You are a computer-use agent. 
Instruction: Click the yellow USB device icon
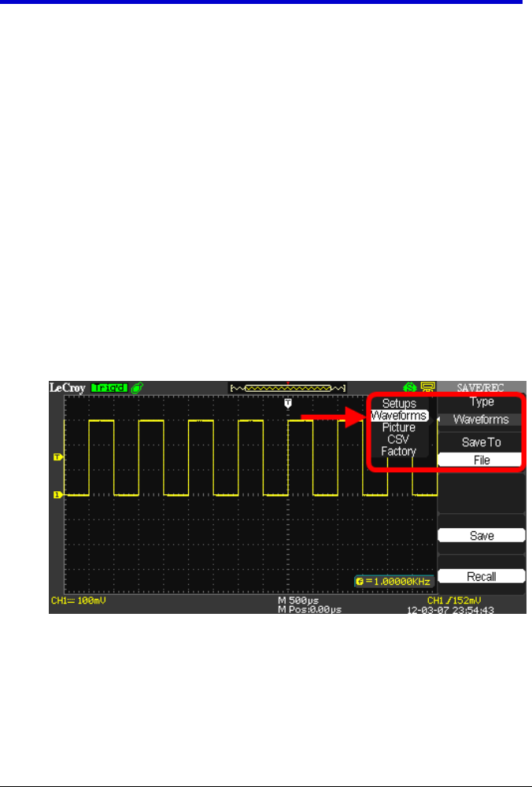point(427,387)
